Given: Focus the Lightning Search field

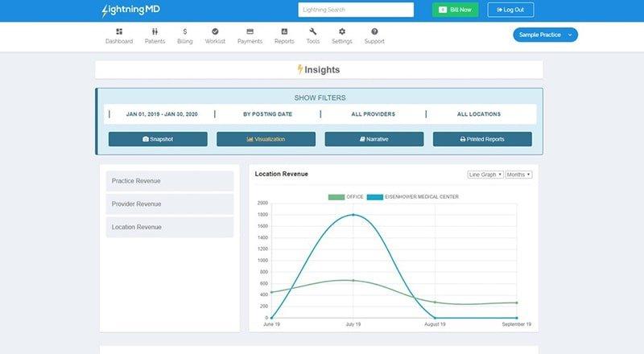Looking at the screenshot, I should point(356,10).
